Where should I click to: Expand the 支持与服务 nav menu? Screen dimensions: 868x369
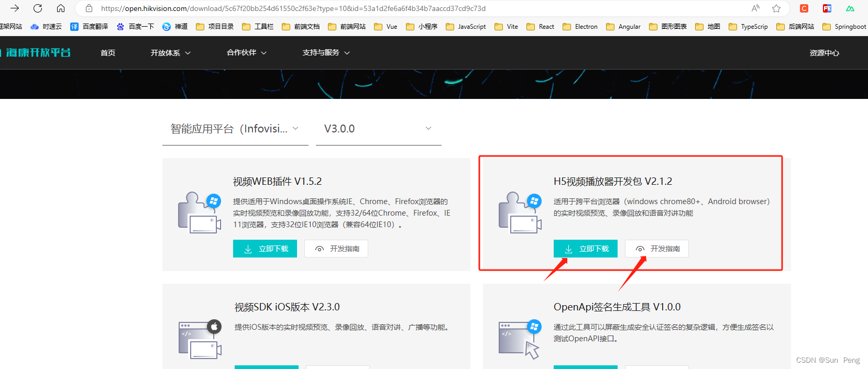point(326,53)
